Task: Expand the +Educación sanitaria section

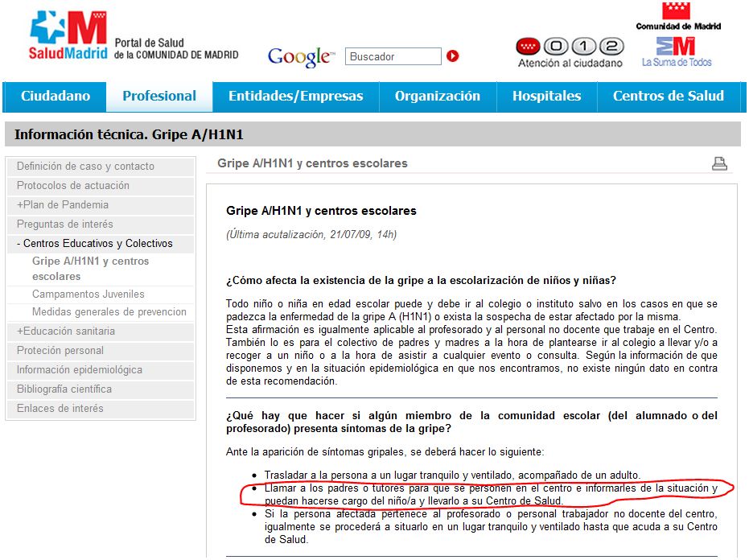Action: [66, 331]
